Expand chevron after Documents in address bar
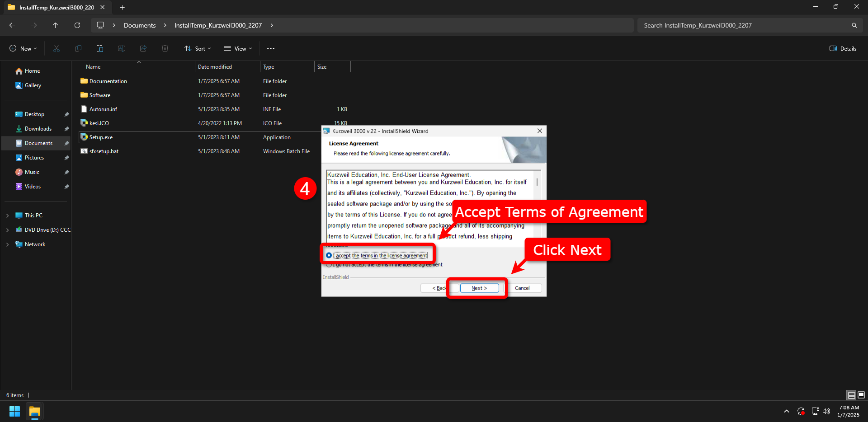Screen dimensions: 868x422 (x=165, y=25)
